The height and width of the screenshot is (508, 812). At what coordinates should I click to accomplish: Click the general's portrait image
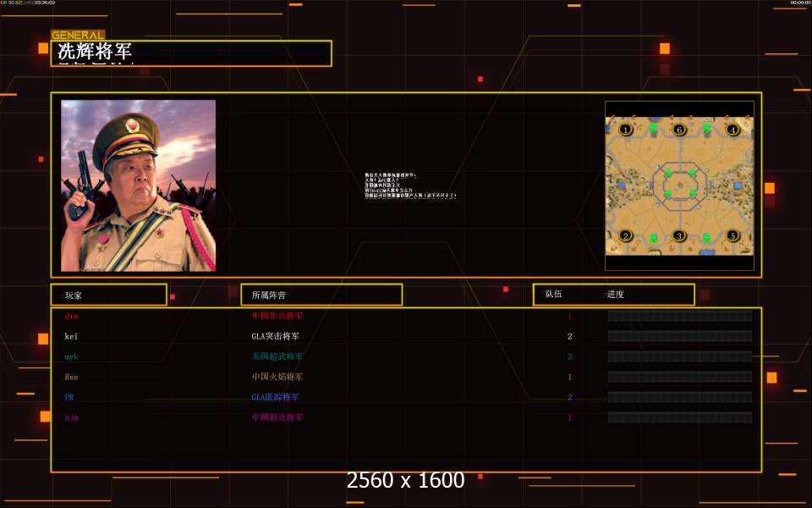[x=138, y=185]
